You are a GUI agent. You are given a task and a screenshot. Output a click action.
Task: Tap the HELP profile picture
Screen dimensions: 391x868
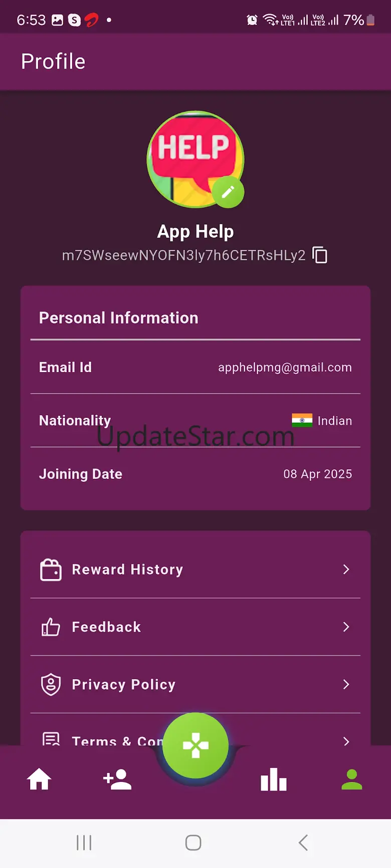(x=195, y=159)
